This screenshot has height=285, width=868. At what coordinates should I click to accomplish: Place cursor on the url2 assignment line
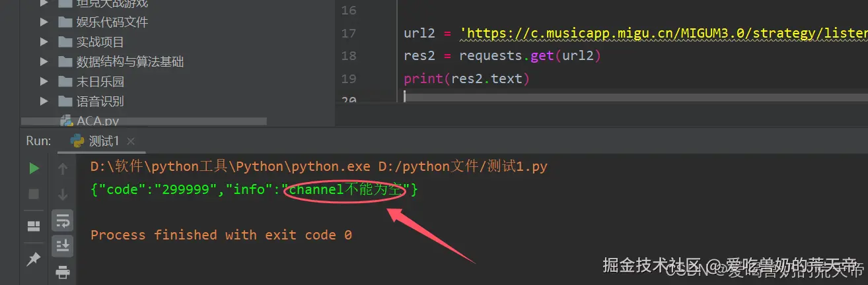(x=635, y=33)
